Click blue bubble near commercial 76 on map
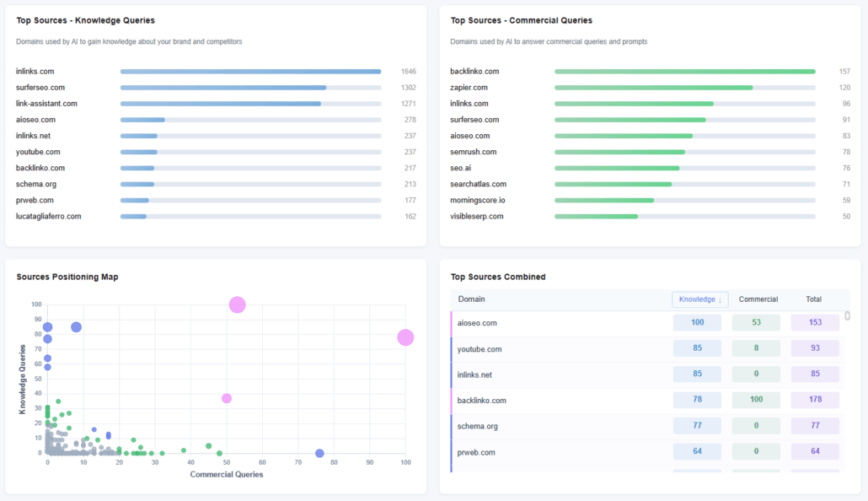868x501 pixels. [319, 453]
